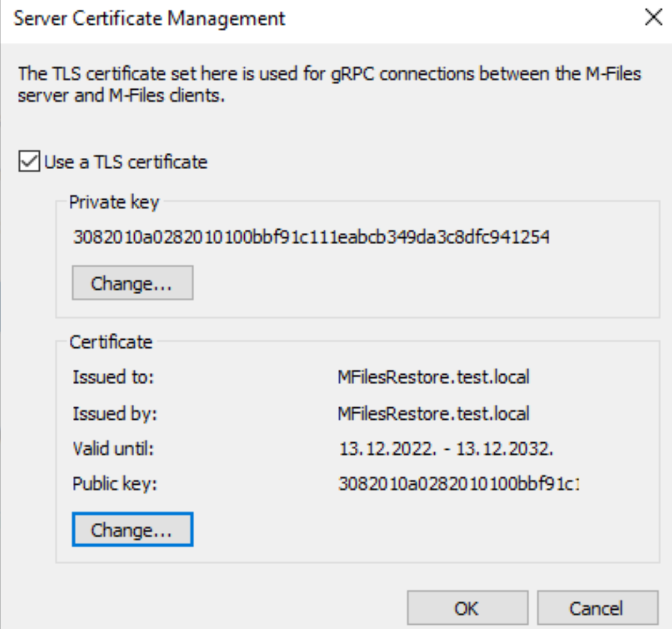
Task: Click the Certificate group heading
Action: (x=111, y=342)
